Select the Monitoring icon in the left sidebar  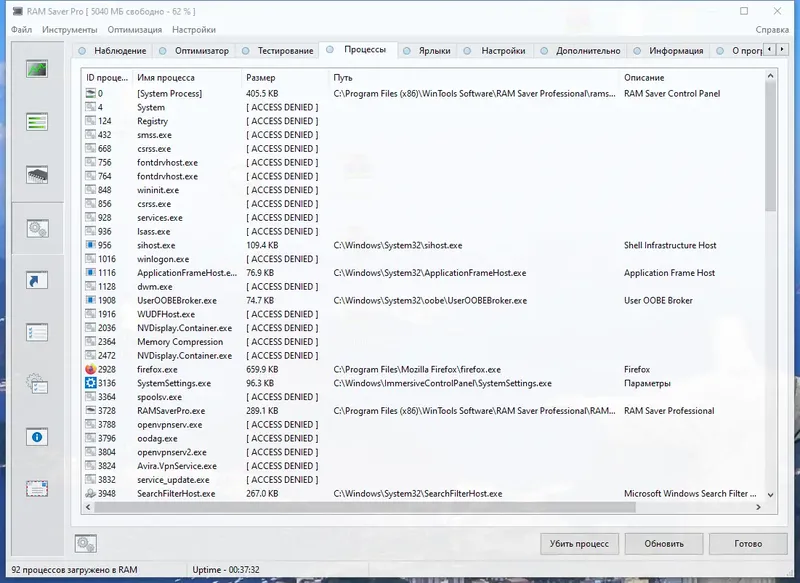click(37, 68)
